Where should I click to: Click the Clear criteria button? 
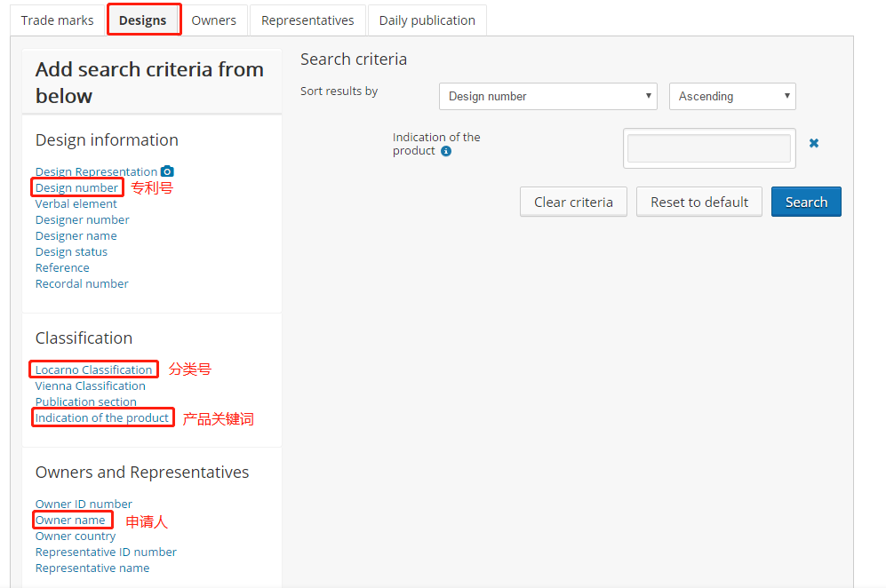click(x=573, y=203)
